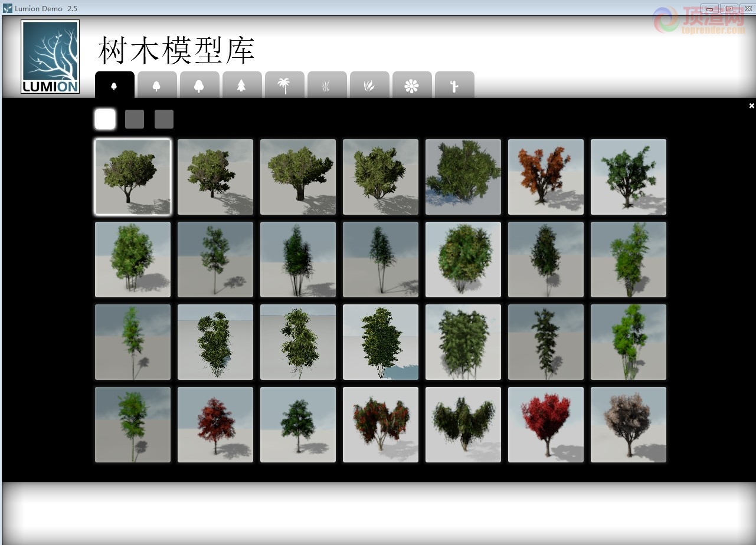The height and width of the screenshot is (545, 756).
Task: Pick the orange autumn tree thumbnail
Action: tap(546, 177)
